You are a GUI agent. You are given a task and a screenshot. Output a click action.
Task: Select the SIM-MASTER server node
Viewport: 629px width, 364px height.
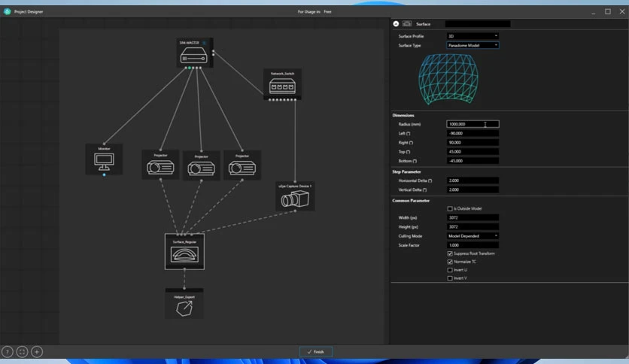point(194,53)
